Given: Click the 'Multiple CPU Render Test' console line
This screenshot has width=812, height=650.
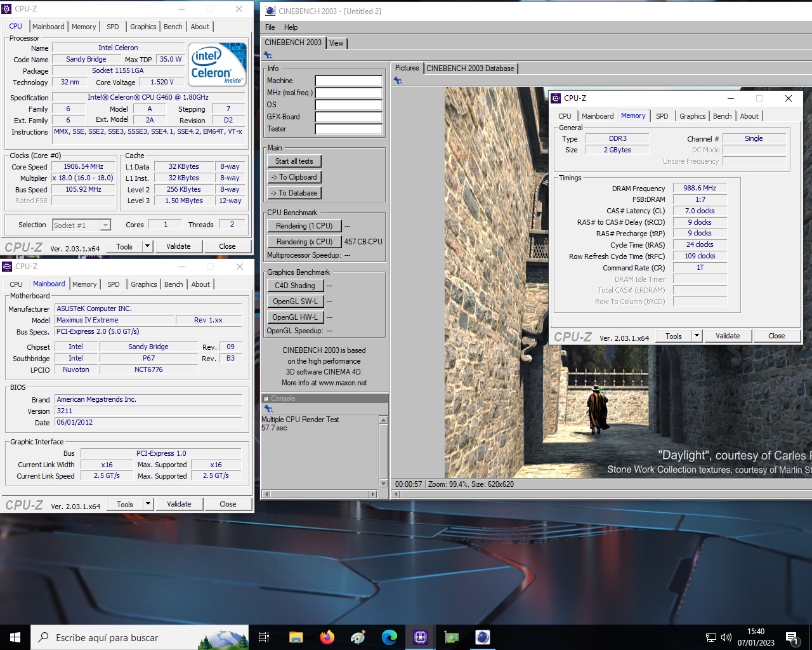Looking at the screenshot, I should tap(300, 420).
